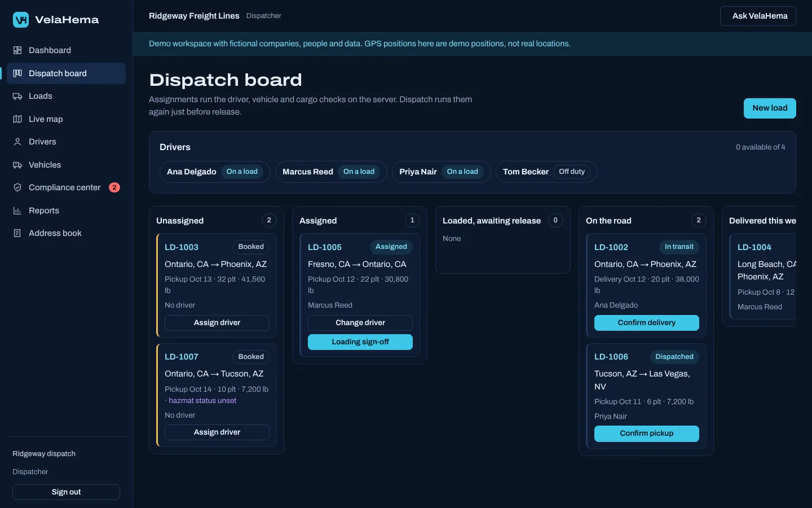Click the Address book icon in sidebar
Screen dimensions: 812x508
coord(17,233)
